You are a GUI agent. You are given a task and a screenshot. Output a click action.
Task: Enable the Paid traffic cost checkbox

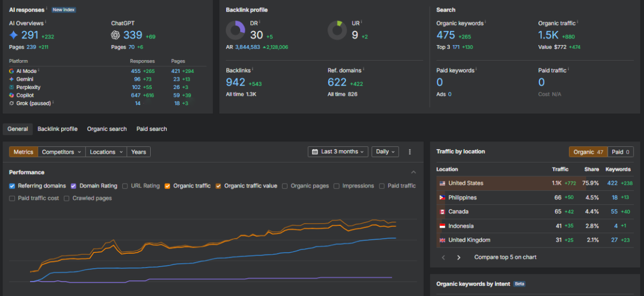12,198
